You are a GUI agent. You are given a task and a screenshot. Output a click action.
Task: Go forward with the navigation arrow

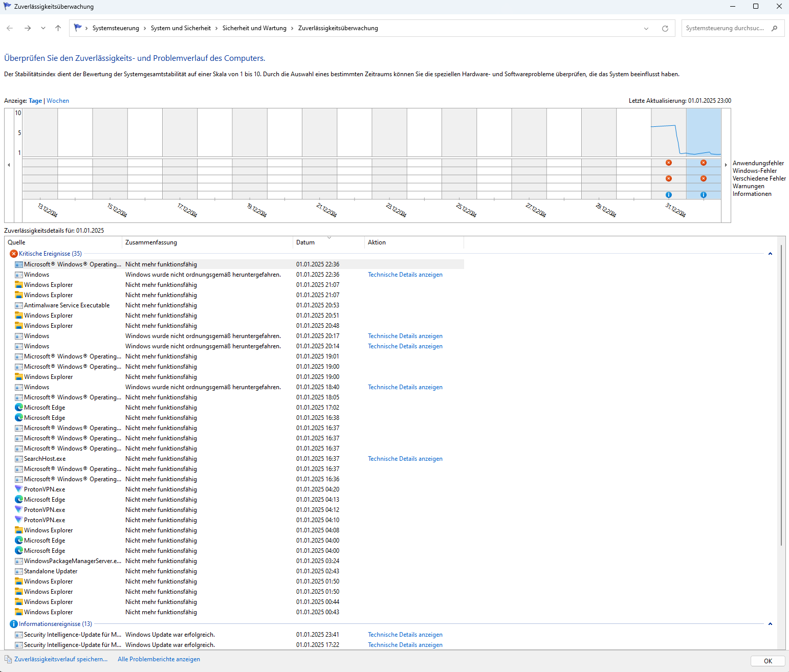point(28,28)
